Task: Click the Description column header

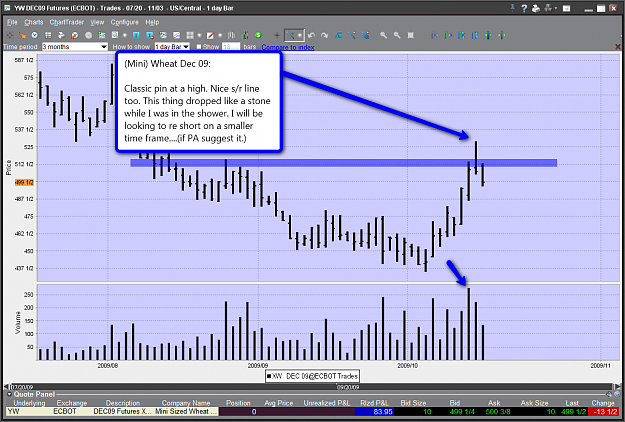Action: [123, 403]
